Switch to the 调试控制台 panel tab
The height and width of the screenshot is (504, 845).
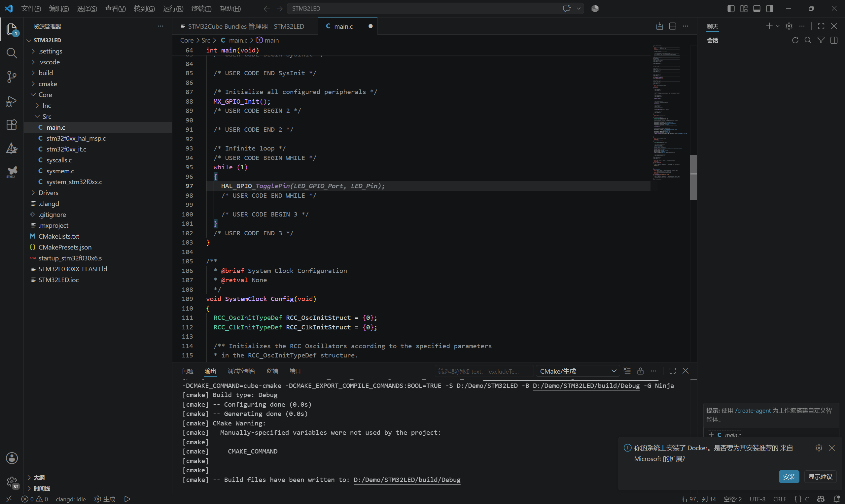coord(241,371)
